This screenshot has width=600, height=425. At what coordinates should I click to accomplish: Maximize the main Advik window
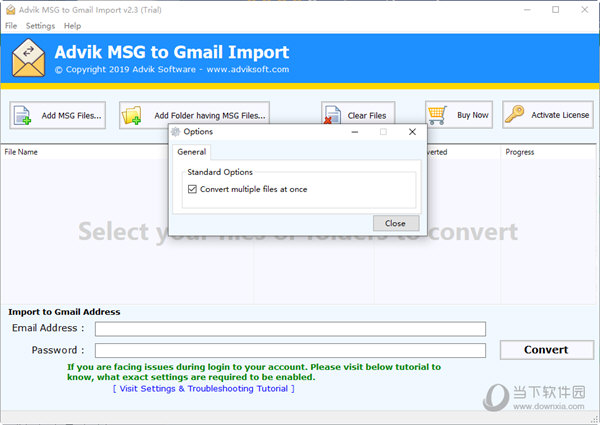[556, 10]
